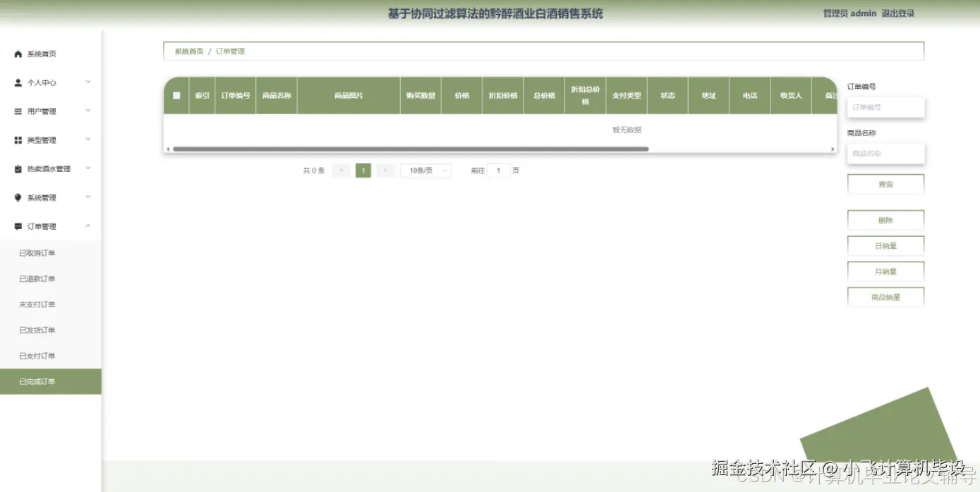The width and height of the screenshot is (980, 492).
Task: Click the 价格 column header
Action: pyautogui.click(x=462, y=95)
